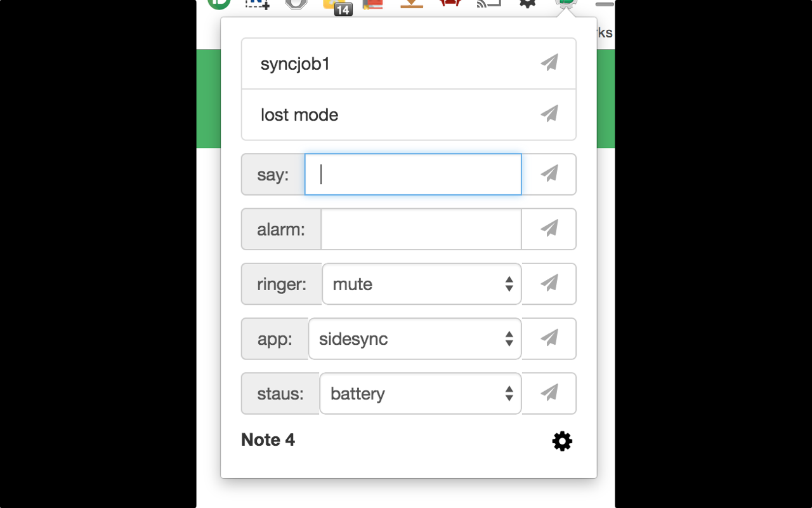
Task: Click the "alarm:" label
Action: pyautogui.click(x=281, y=229)
